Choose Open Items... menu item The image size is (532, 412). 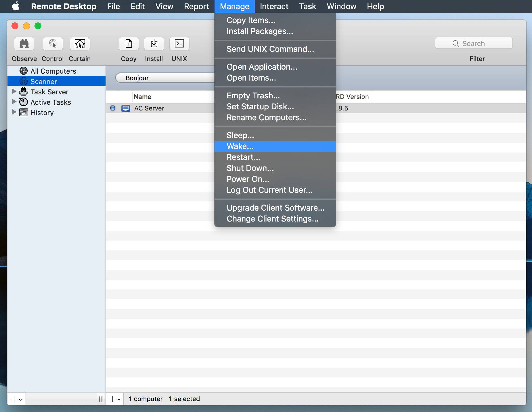point(275,78)
